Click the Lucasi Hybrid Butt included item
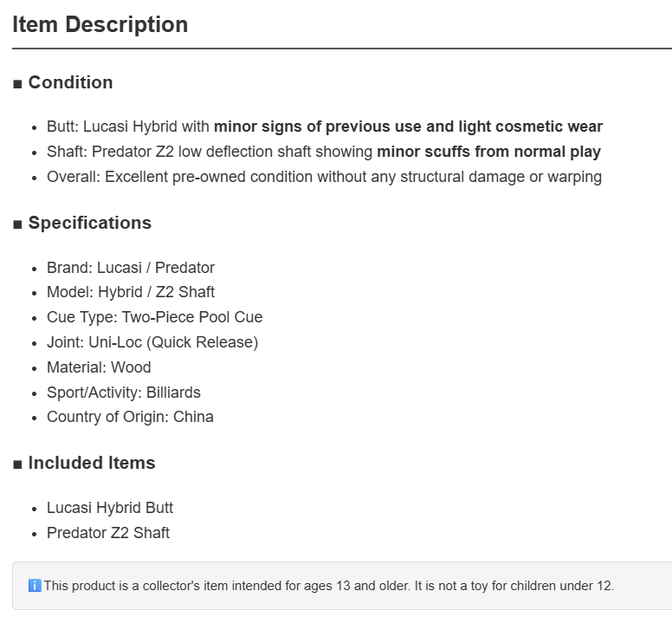 [x=110, y=508]
